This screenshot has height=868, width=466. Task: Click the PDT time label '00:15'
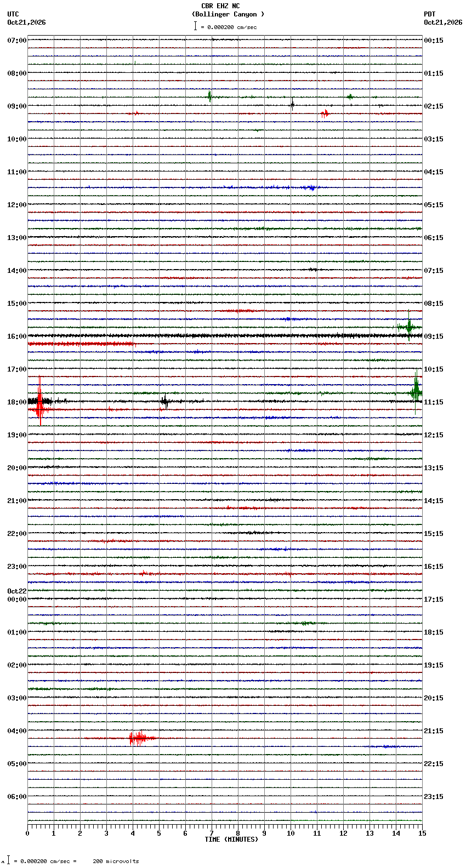point(434,41)
